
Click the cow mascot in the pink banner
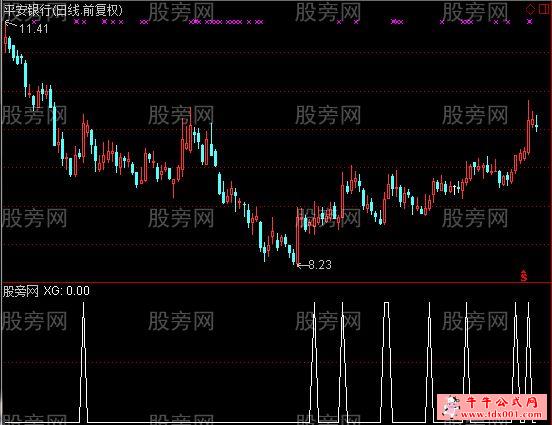(x=452, y=407)
